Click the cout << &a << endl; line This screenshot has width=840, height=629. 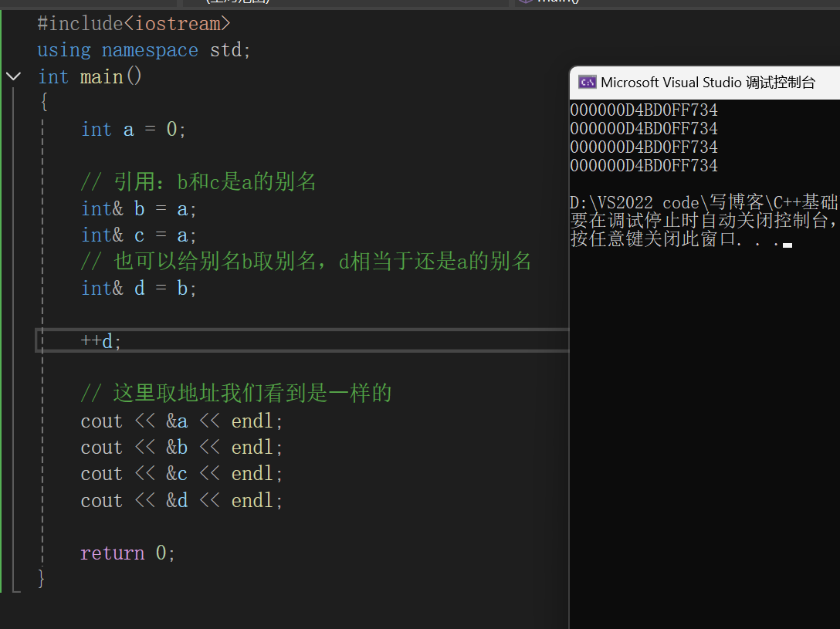pyautogui.click(x=181, y=421)
